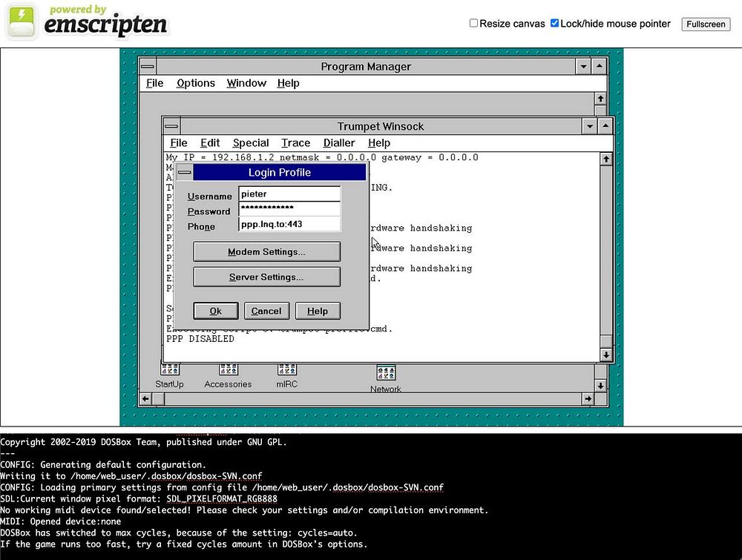Click Program Manager horizontal scroll thumb
This screenshot has height=560, width=742.
159,399
